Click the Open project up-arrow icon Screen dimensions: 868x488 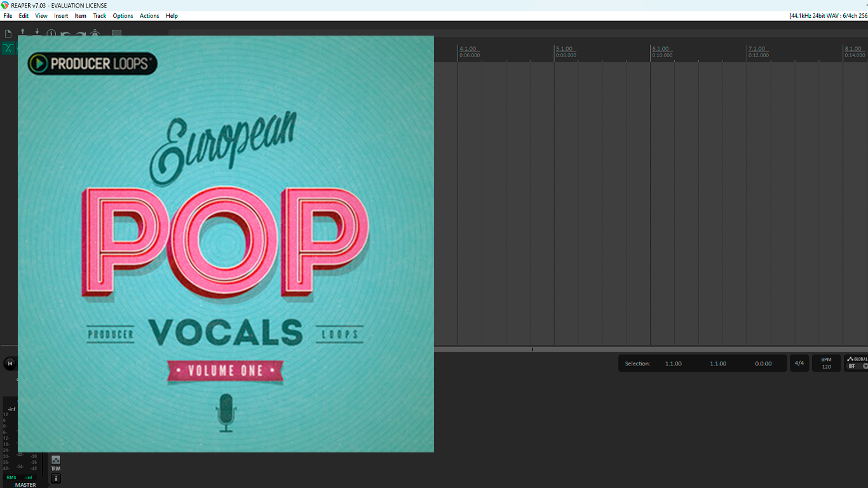click(x=23, y=32)
